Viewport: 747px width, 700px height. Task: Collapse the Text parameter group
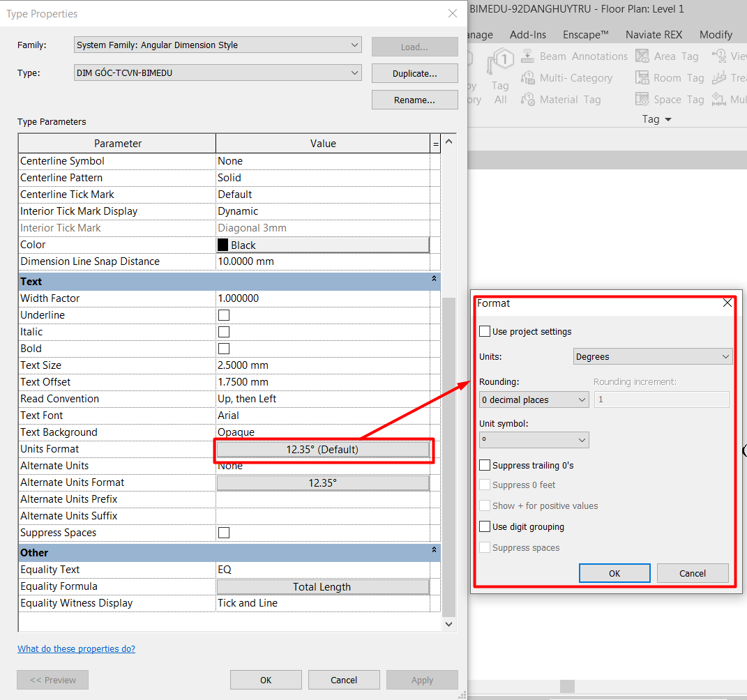pos(435,279)
